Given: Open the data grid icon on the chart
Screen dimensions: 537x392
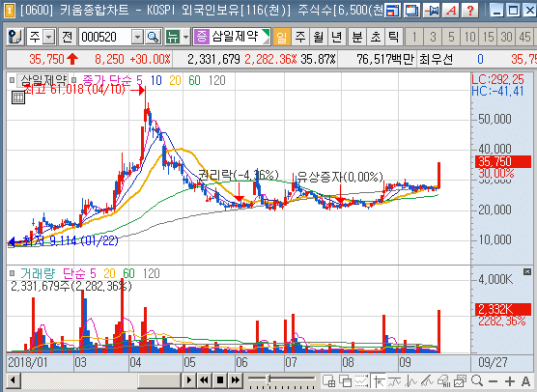Looking at the screenshot, I should [x=18, y=98].
